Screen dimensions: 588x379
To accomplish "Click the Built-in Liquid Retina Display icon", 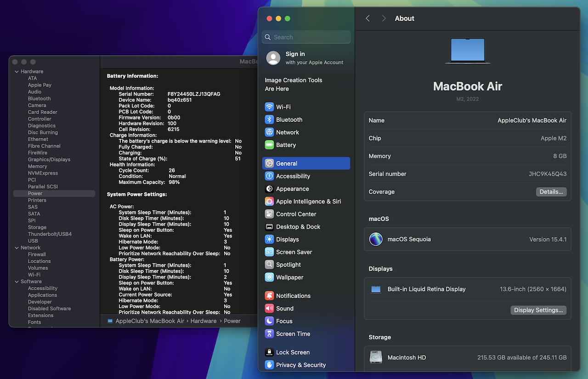I will pos(376,289).
